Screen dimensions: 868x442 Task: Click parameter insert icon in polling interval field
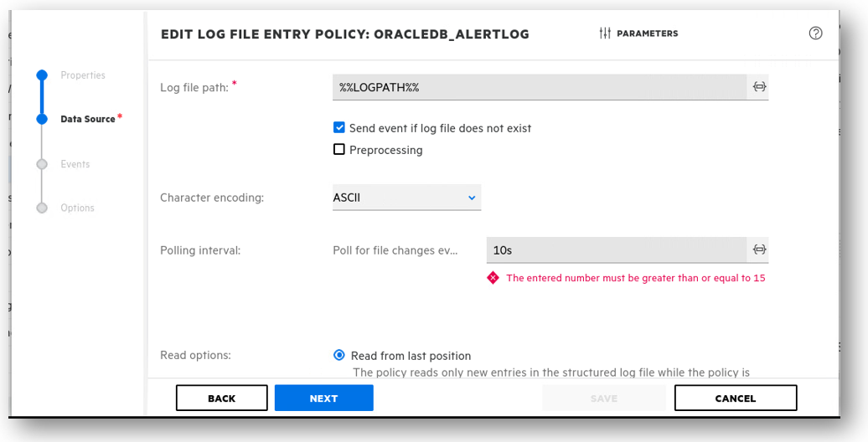pos(759,249)
